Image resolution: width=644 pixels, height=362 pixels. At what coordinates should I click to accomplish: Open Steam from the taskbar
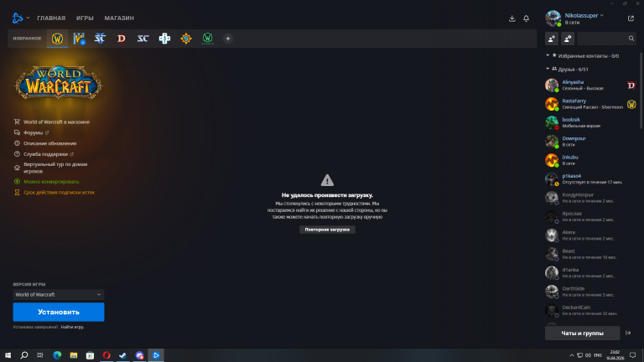coord(122,355)
